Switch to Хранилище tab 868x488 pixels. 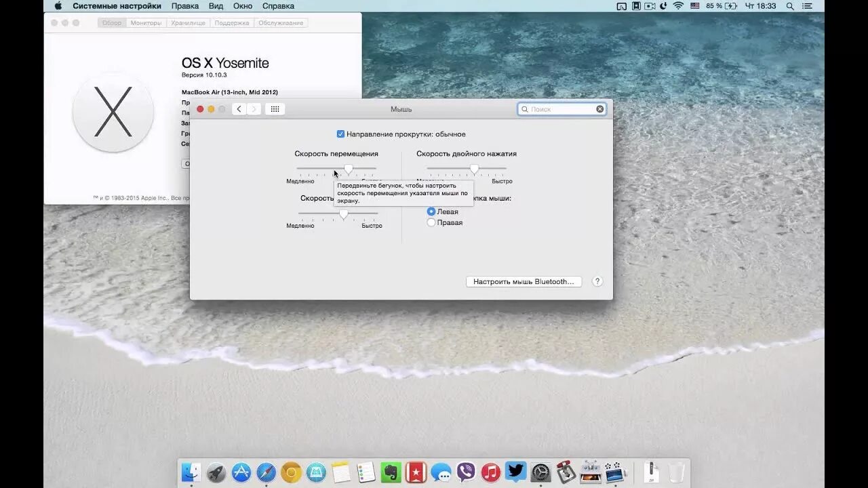tap(189, 23)
